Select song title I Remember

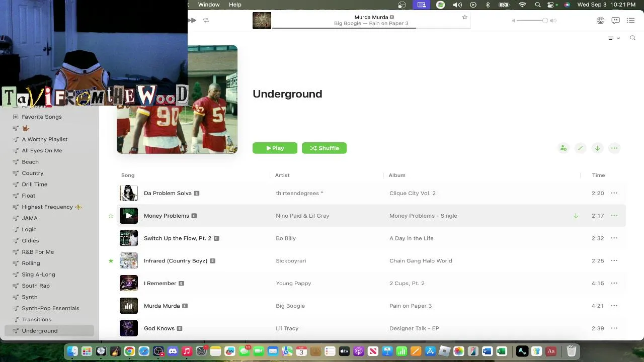[160, 283]
